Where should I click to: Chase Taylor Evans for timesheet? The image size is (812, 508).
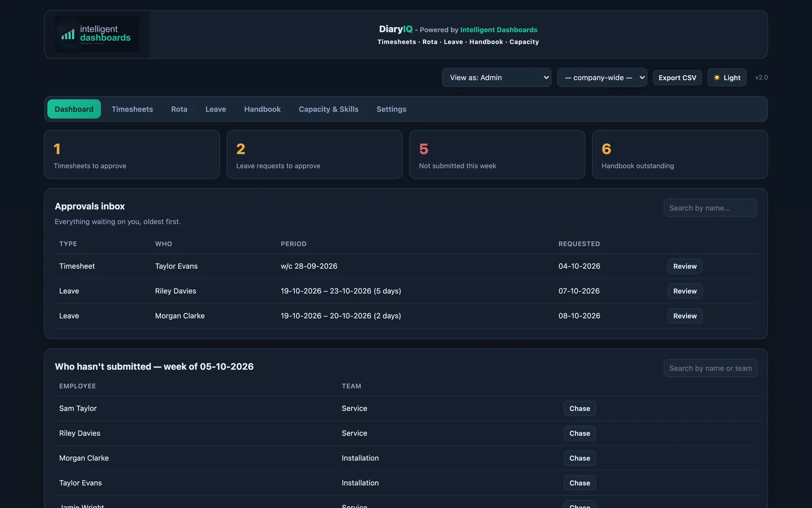(580, 483)
